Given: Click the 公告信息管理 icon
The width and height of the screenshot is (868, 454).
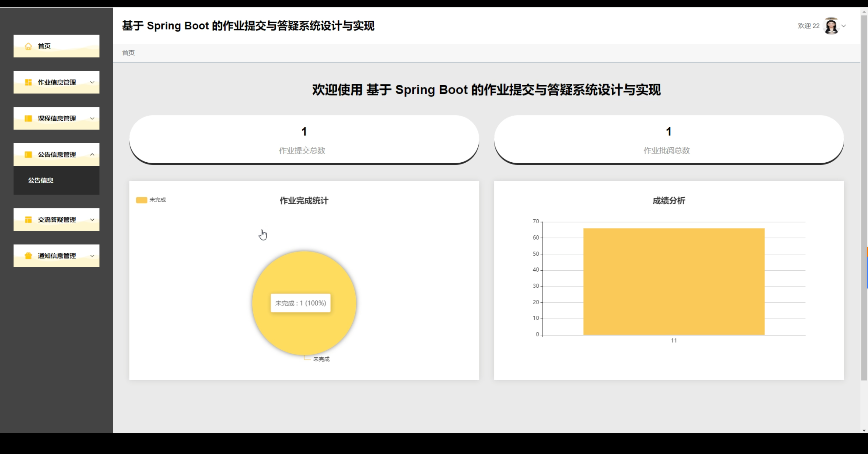Looking at the screenshot, I should tap(28, 154).
